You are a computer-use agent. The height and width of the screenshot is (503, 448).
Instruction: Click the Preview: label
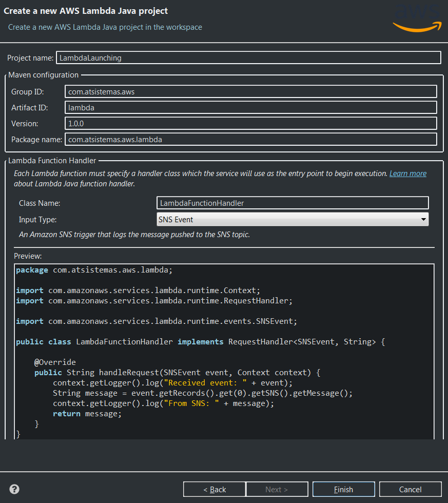[28, 256]
